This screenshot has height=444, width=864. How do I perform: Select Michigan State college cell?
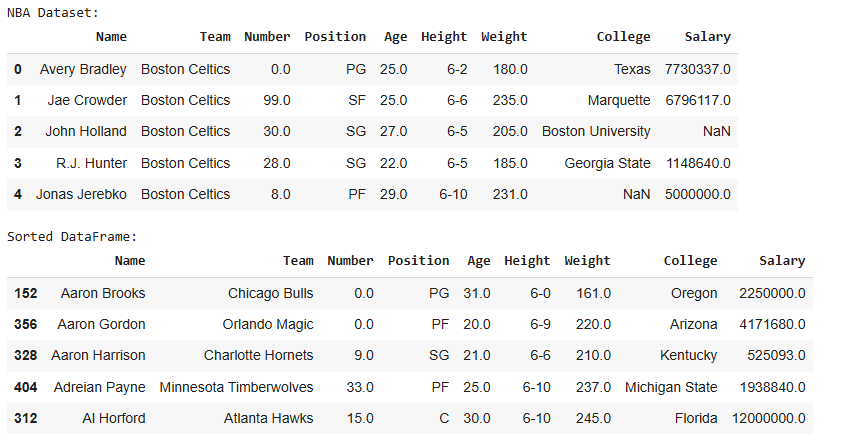(x=671, y=387)
